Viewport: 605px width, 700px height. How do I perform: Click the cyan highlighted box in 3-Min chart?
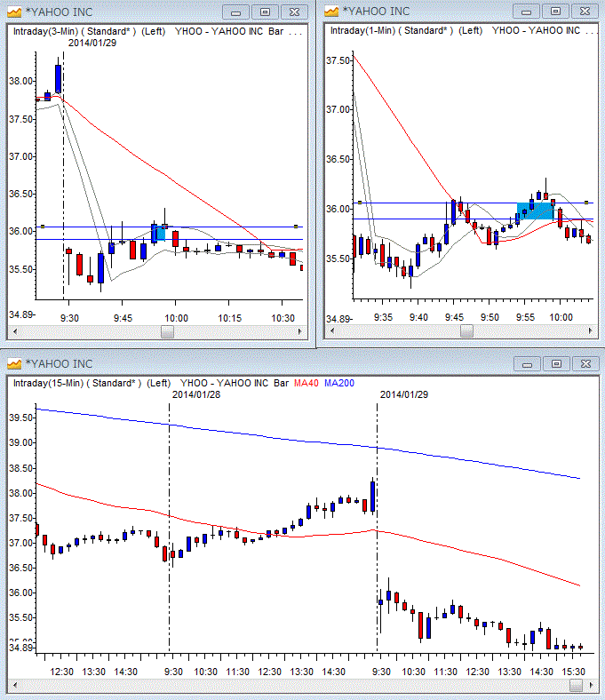point(158,233)
